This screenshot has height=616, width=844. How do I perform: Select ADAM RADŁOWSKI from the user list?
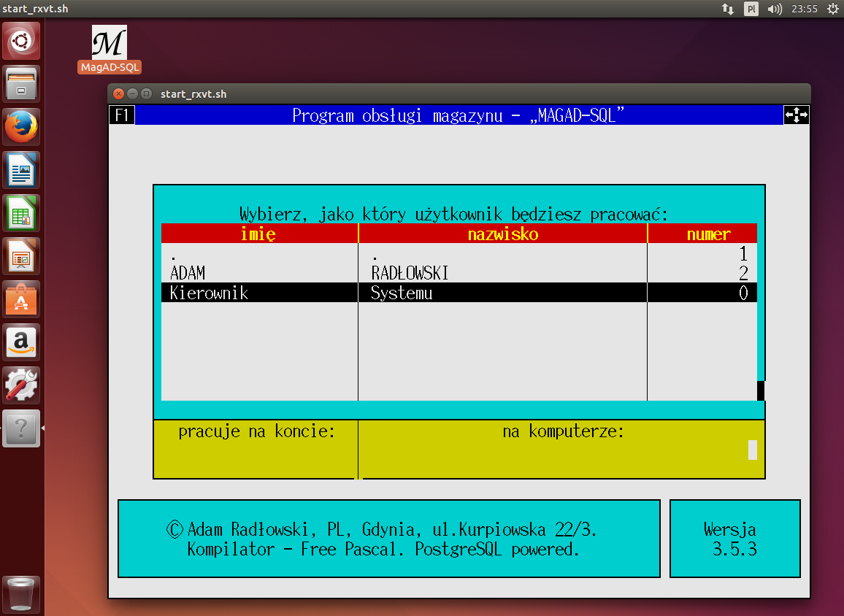click(256, 273)
